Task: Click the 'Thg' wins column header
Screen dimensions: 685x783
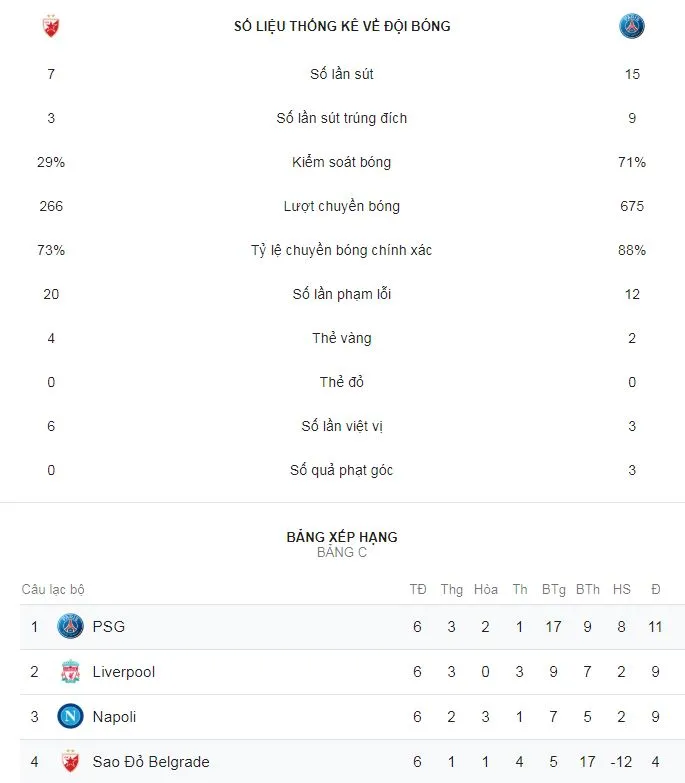Action: point(452,589)
